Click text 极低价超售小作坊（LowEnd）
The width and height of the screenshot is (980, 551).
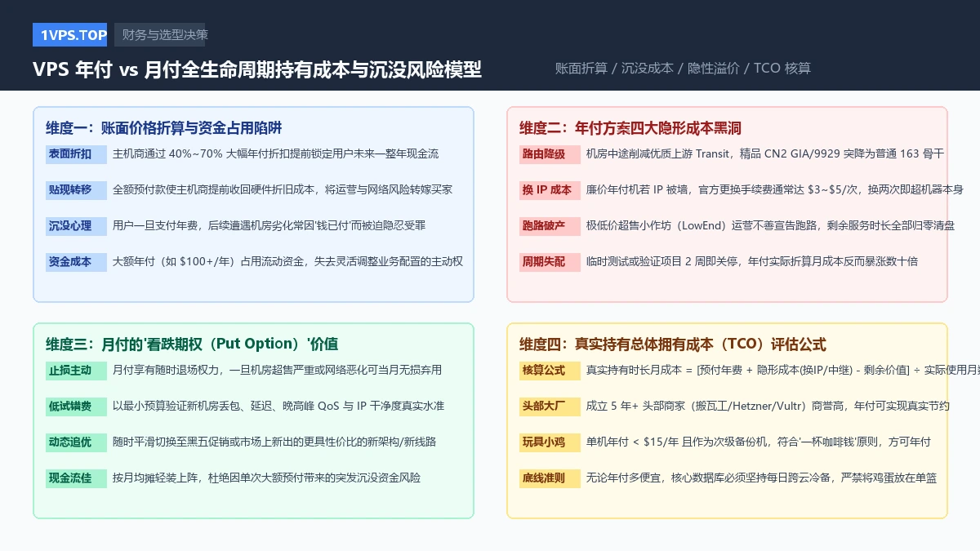click(660, 225)
